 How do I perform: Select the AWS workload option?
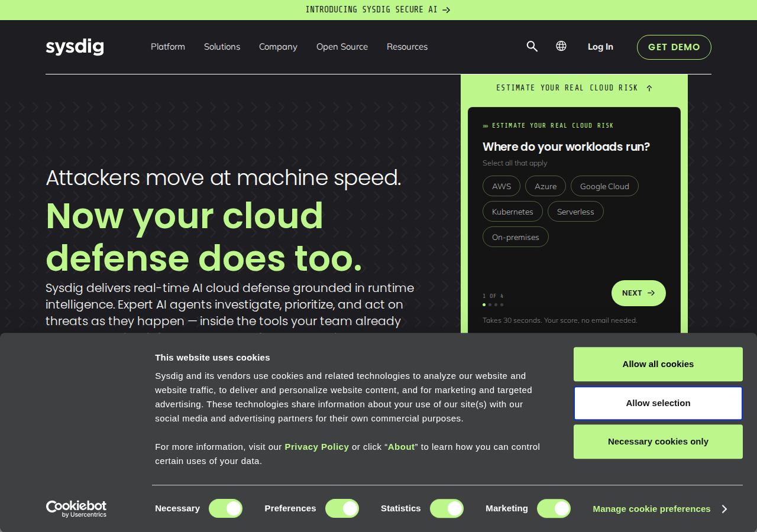[x=502, y=186]
